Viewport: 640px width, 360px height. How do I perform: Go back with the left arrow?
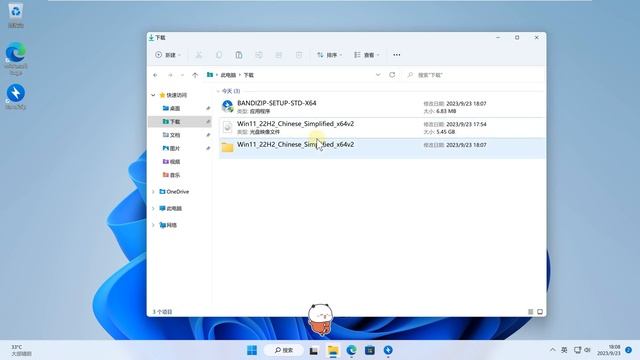click(156, 75)
